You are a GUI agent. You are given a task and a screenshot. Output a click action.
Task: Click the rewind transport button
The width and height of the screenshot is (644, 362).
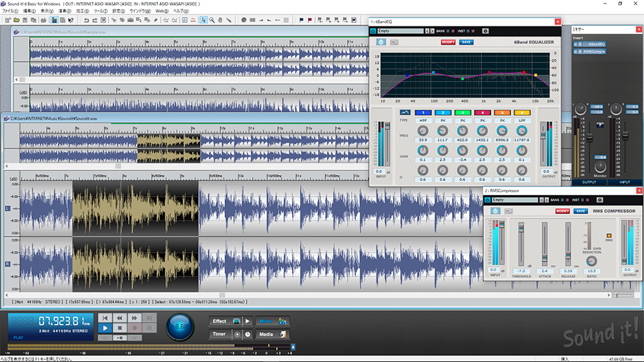pos(119,318)
